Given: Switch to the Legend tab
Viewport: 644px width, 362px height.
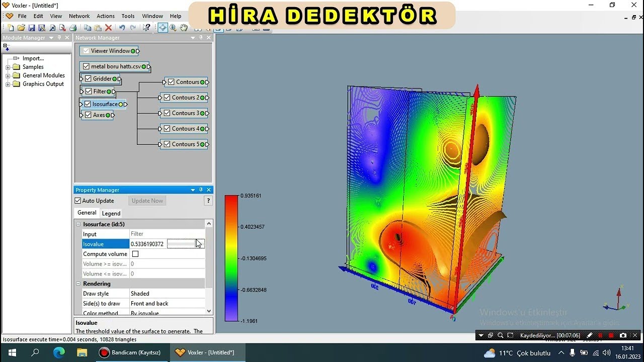Looking at the screenshot, I should (x=111, y=213).
